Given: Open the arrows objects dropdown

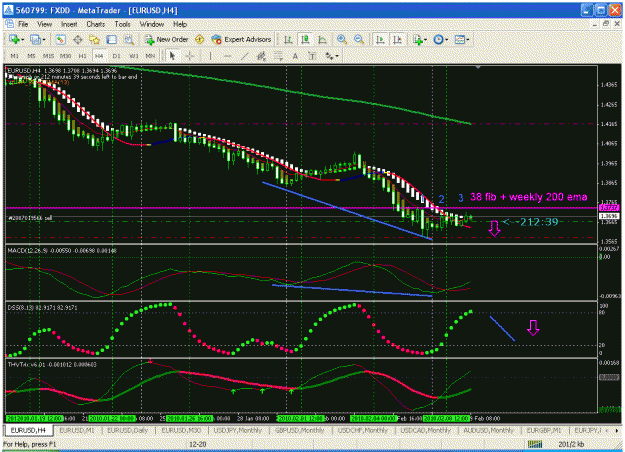Looking at the screenshot, I should [x=332, y=56].
